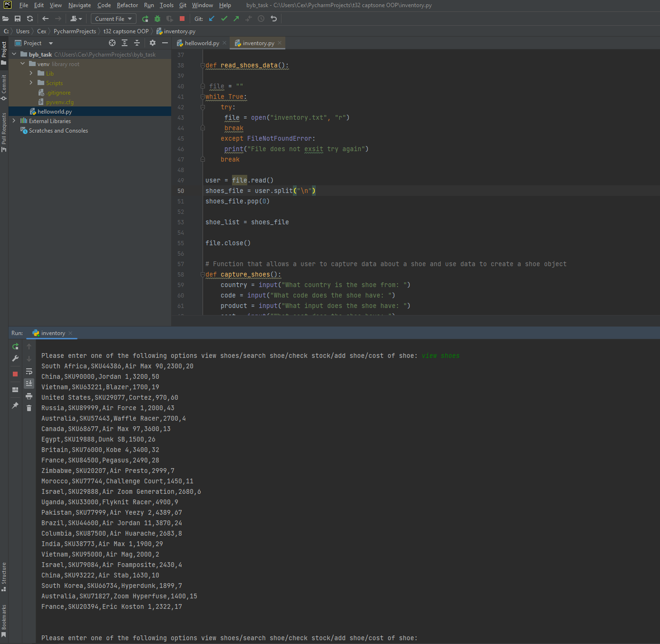The width and height of the screenshot is (660, 644).
Task: Collapse all in the Project panel
Action: coord(137,43)
